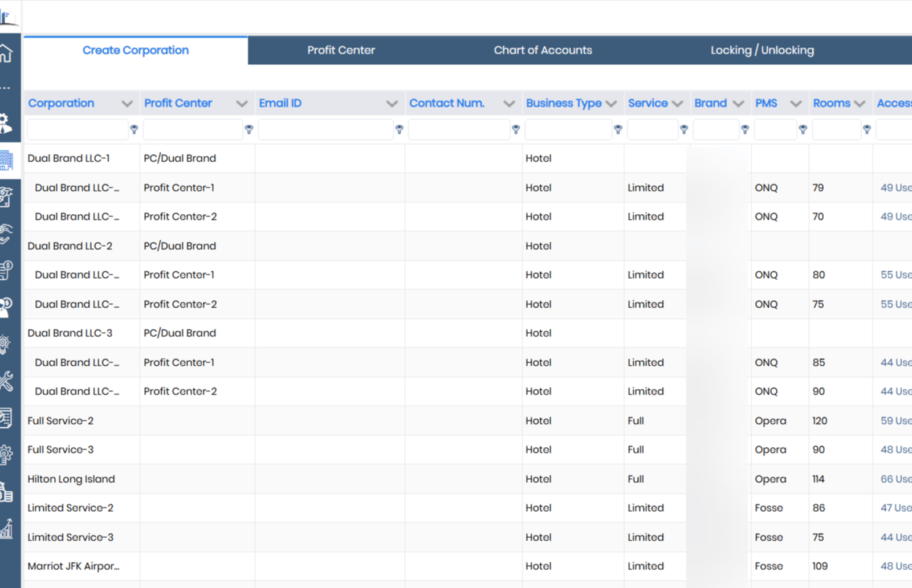
Task: Open the wrench and screwdriver sidebar icon
Action: pos(6,381)
